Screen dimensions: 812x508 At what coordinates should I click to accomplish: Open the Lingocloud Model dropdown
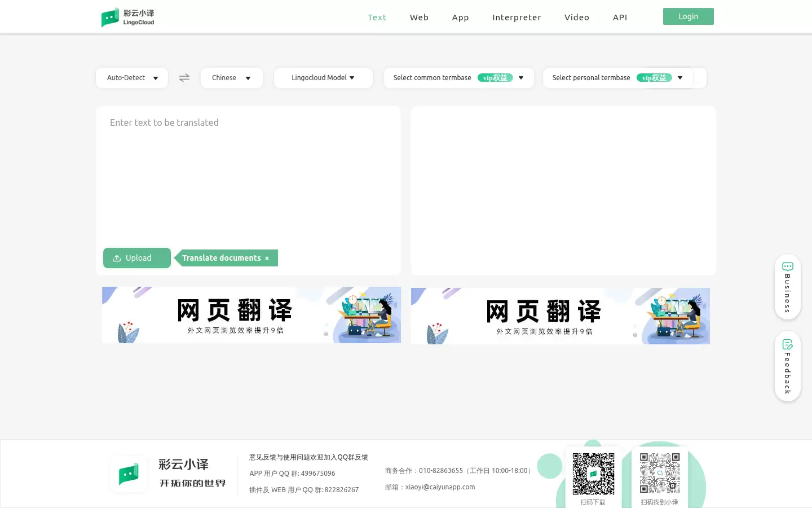pos(323,78)
